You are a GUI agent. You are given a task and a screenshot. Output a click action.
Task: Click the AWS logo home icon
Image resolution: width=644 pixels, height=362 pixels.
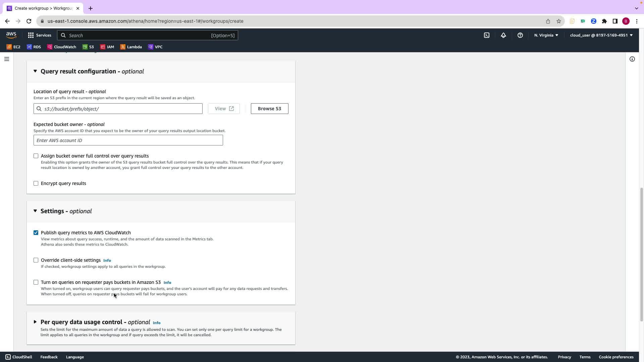click(x=11, y=35)
